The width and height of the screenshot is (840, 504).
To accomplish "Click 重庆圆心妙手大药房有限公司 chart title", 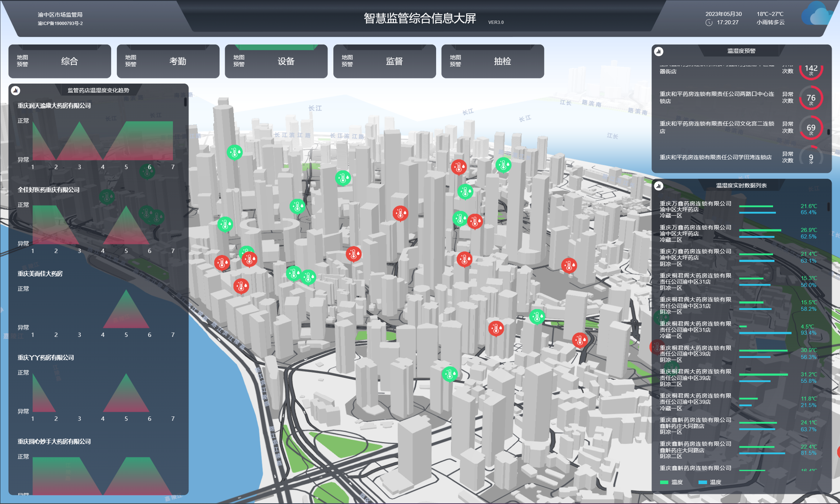I will (x=54, y=441).
